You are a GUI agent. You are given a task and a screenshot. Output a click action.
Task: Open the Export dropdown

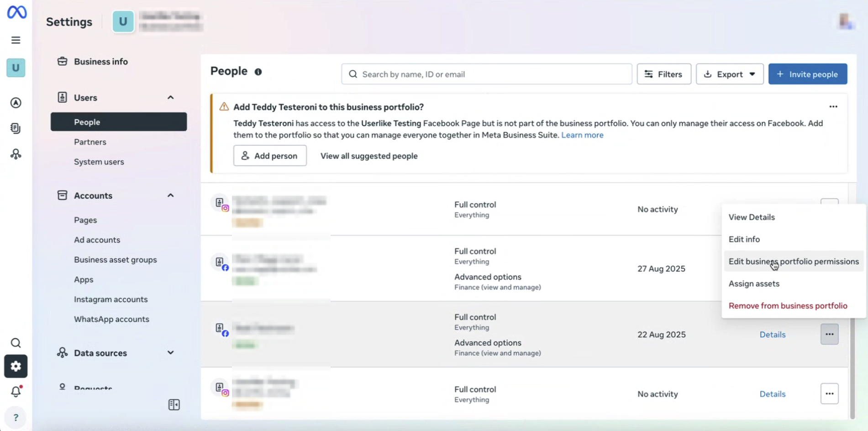pos(729,74)
